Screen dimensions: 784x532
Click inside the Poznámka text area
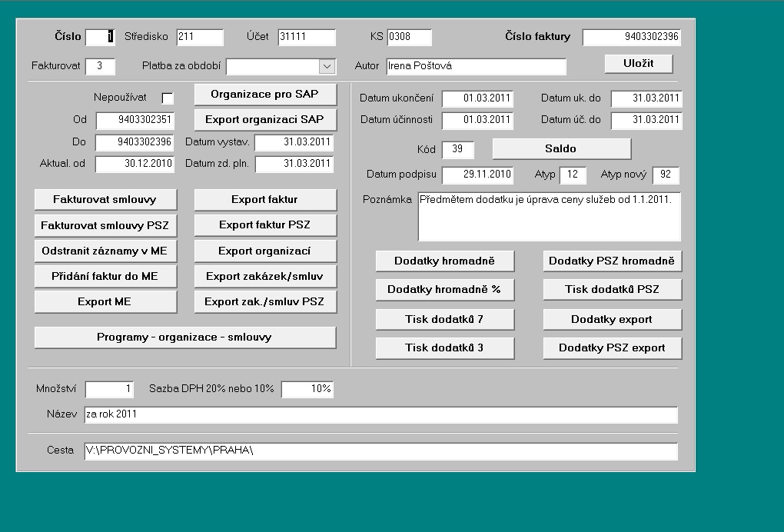tap(550, 217)
